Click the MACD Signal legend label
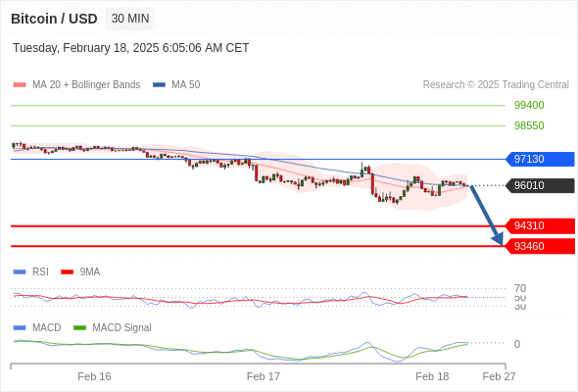578x392 pixels. [122, 328]
